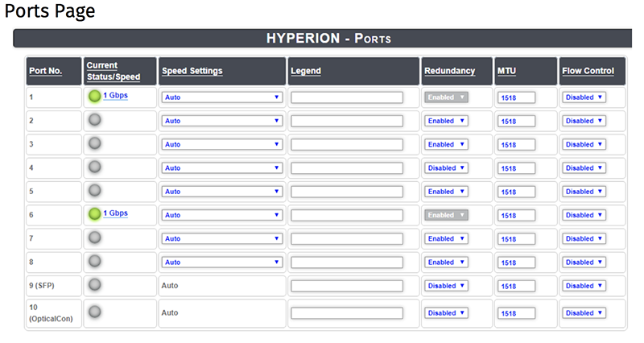Open the Redundancy dropdown for port 4
644x343 pixels.
tap(446, 168)
